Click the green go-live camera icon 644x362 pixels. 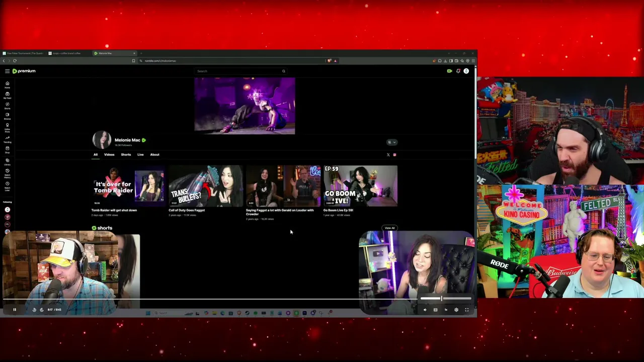click(x=449, y=71)
